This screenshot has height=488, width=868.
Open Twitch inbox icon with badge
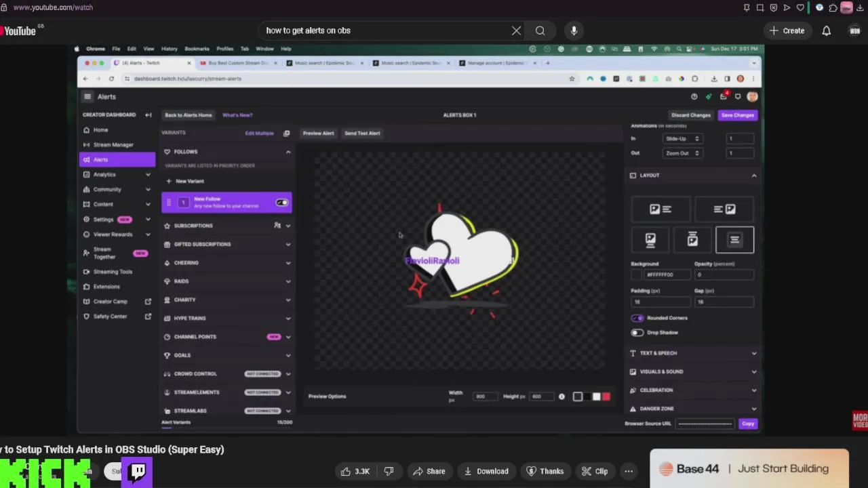click(724, 96)
